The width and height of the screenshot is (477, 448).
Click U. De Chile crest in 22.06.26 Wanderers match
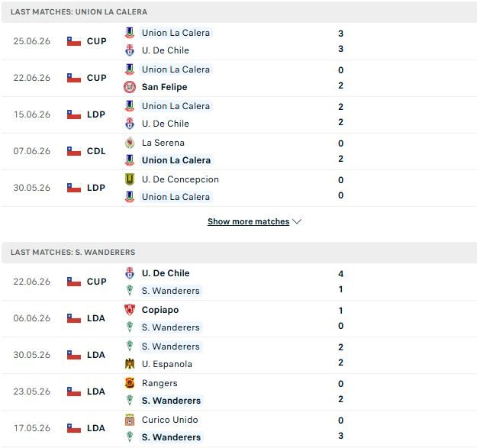coord(130,273)
